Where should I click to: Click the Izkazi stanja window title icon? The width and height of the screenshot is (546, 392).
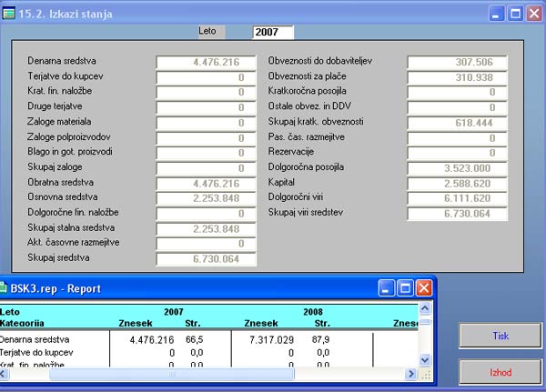pos(11,13)
